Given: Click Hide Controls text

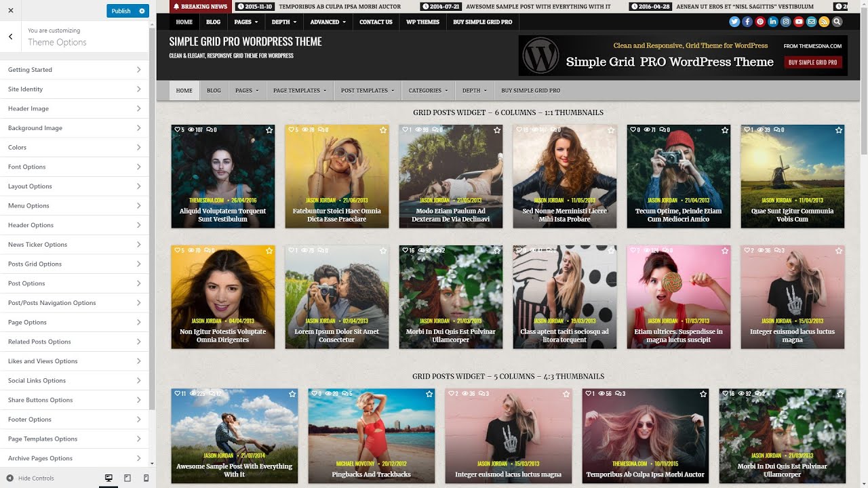Looking at the screenshot, I should click(x=36, y=478).
